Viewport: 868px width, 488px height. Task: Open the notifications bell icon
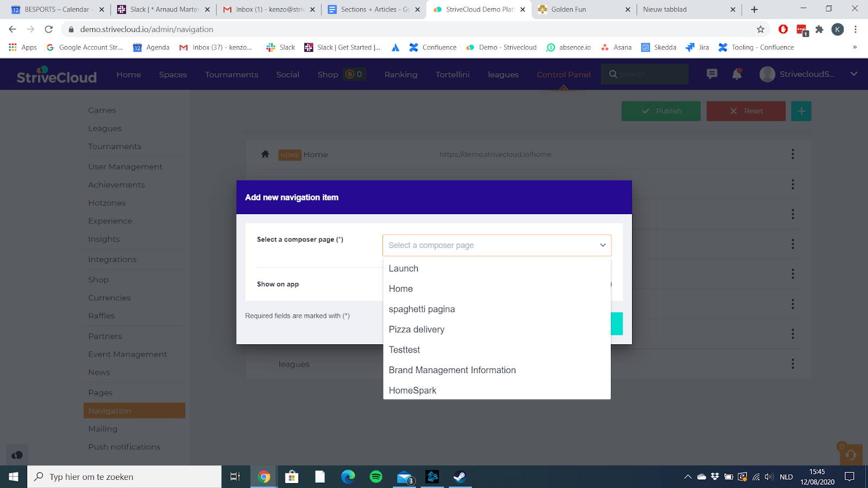[x=737, y=74]
